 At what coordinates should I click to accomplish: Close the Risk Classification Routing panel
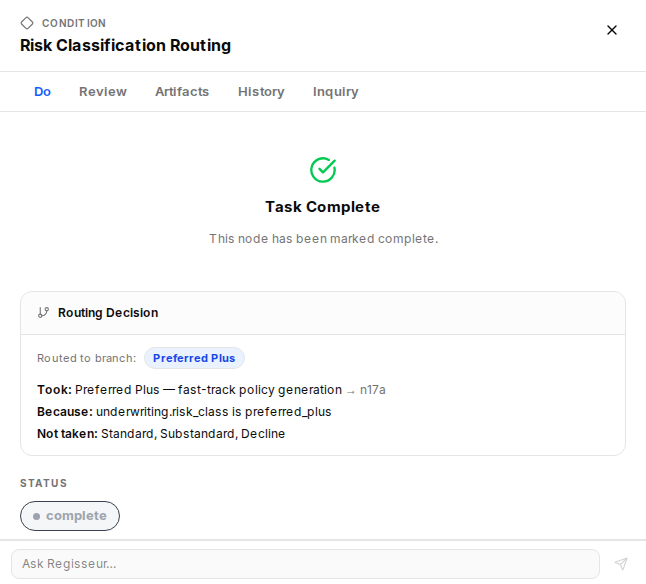coord(611,30)
